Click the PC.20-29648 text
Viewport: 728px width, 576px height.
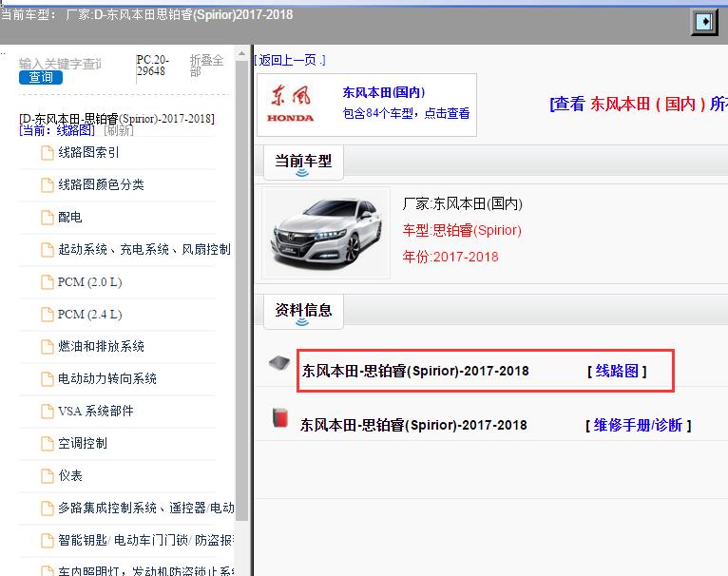(x=152, y=66)
